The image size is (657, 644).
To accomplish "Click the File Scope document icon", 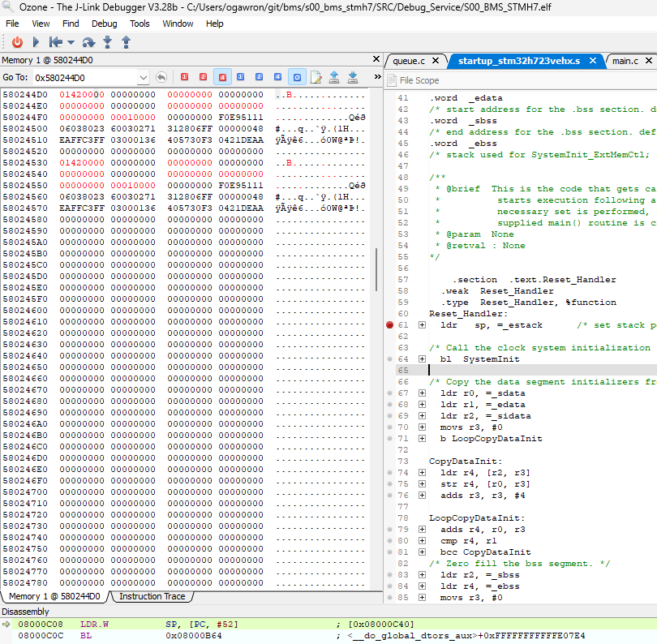I will tap(391, 80).
